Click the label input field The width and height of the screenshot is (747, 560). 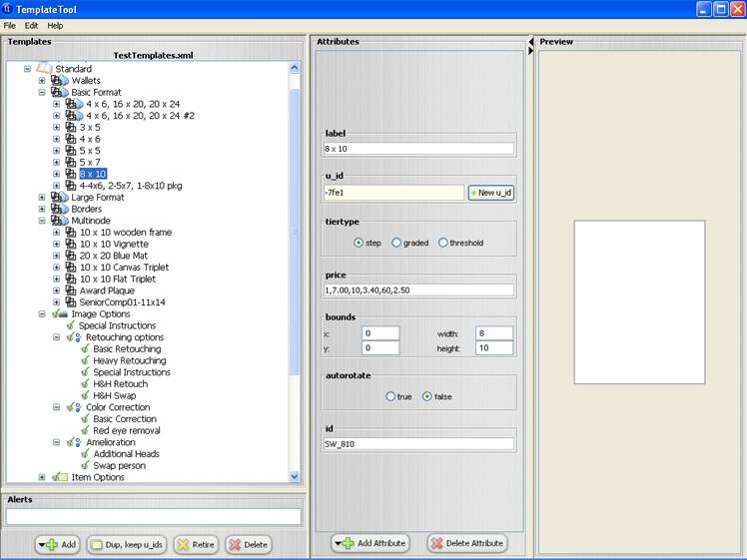(x=418, y=149)
